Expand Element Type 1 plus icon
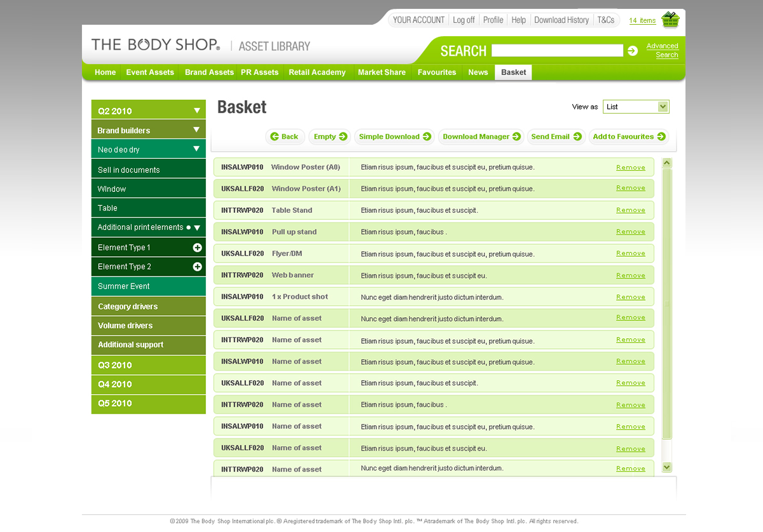763x532 pixels. click(197, 248)
